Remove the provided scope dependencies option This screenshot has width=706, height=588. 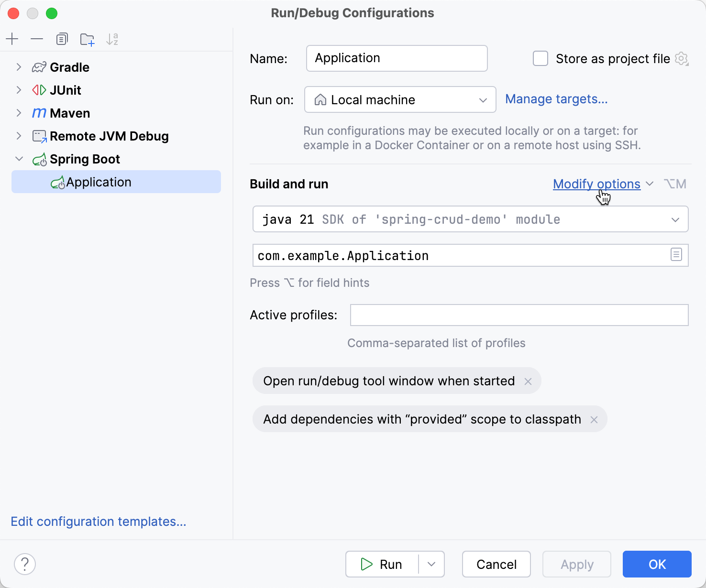(594, 419)
